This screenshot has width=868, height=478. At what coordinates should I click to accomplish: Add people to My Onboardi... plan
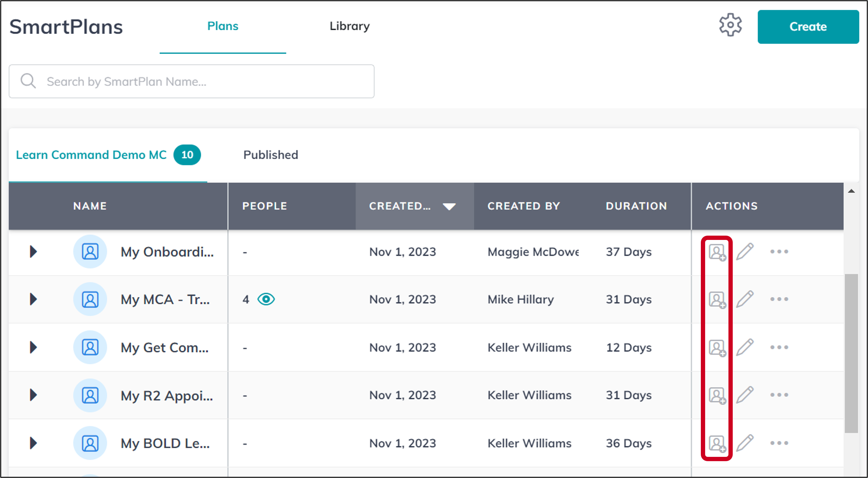[717, 252]
